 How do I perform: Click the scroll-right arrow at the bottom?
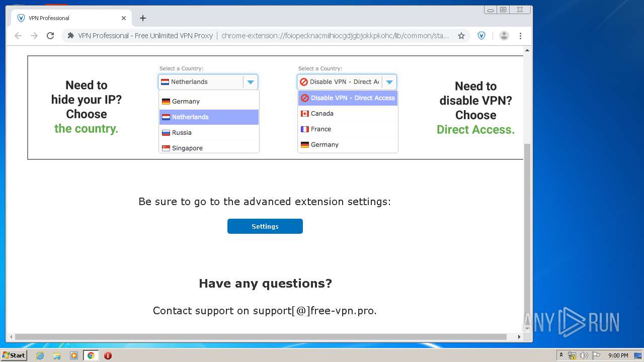(519, 337)
